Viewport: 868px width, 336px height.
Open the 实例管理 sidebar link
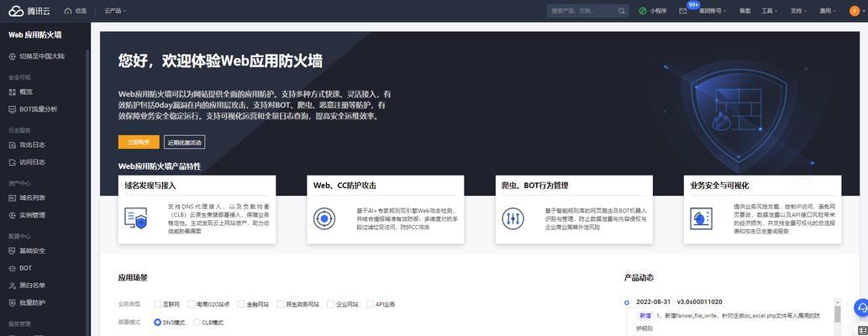pos(32,215)
